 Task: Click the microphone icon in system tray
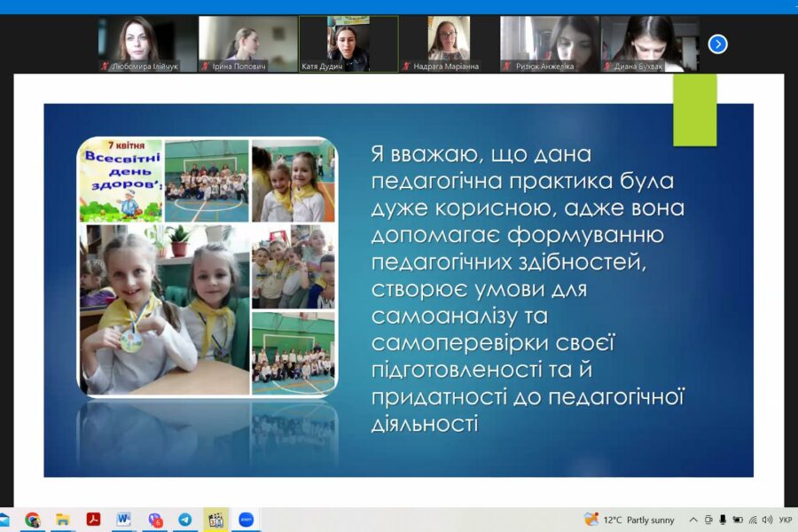[723, 520]
